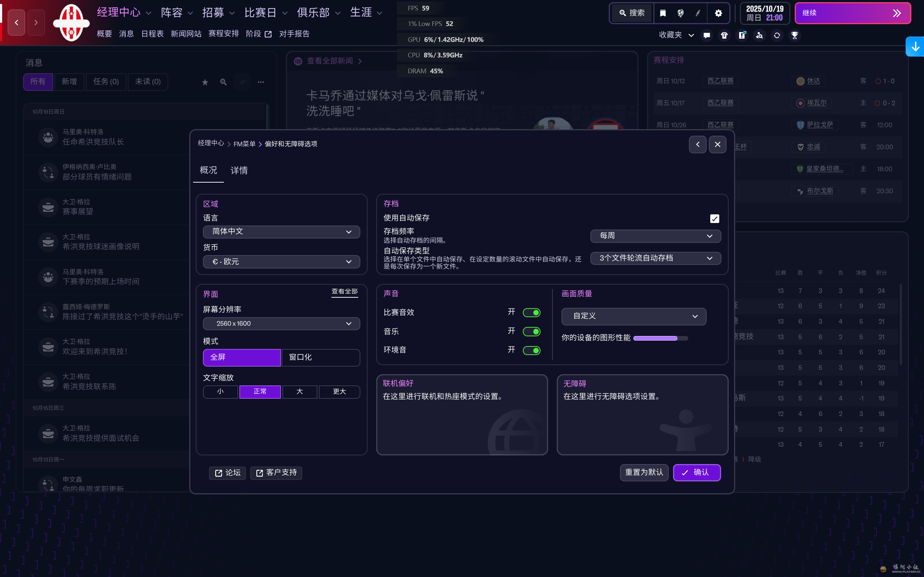
Task: Click the sync refresh icon in the toolbar
Action: coord(777,35)
